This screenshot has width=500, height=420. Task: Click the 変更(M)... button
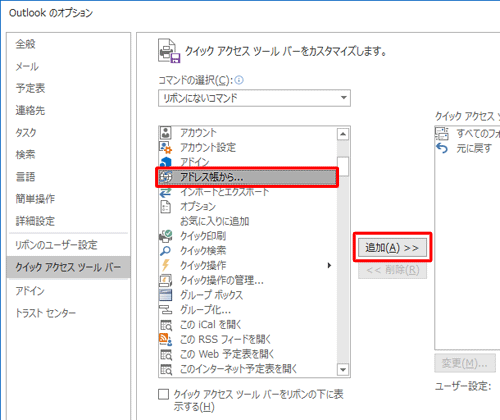tap(464, 363)
